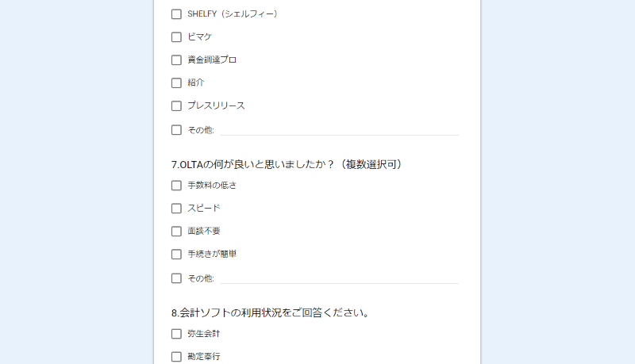This screenshot has width=635, height=364.
Task: Tick その他 checkbox under question 7
Action: click(176, 278)
